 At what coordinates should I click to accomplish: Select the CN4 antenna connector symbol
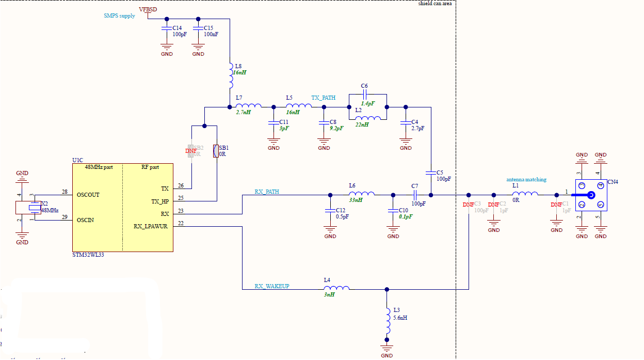[591, 195]
